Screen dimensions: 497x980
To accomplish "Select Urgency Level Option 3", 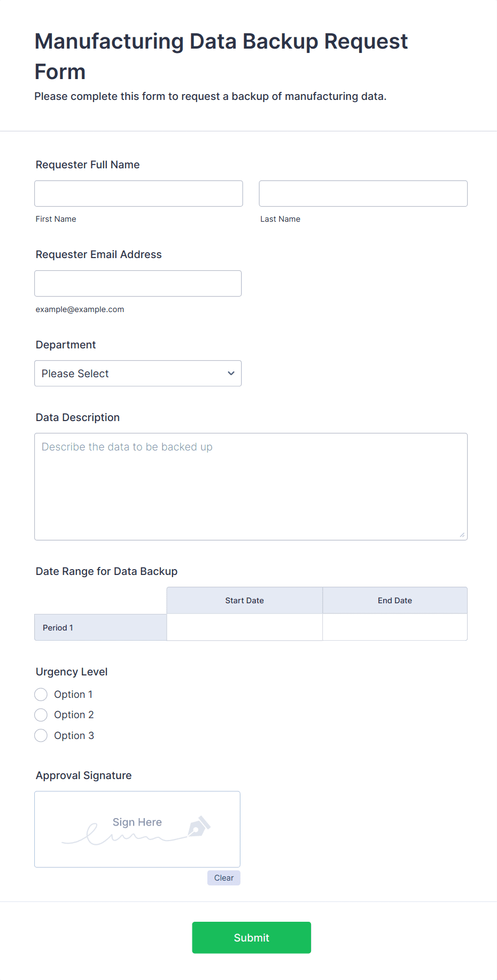I will pos(41,736).
